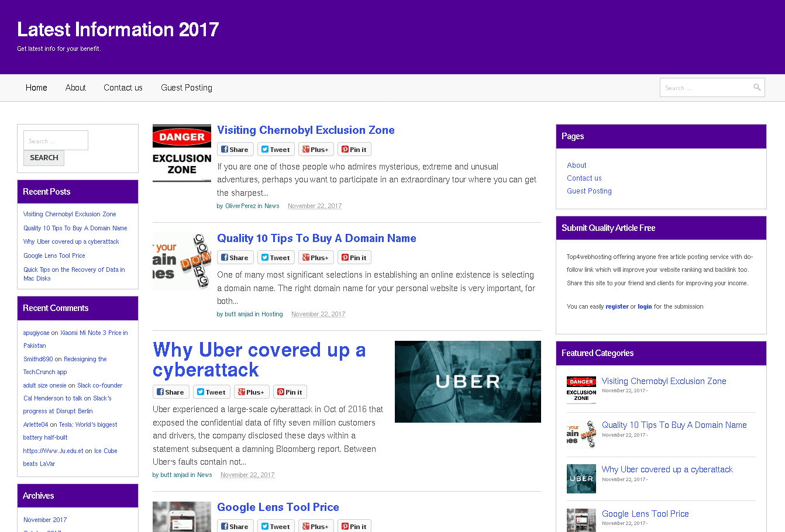Open Why Uber covered up a cyberattack in Featured Categories

coord(667,469)
